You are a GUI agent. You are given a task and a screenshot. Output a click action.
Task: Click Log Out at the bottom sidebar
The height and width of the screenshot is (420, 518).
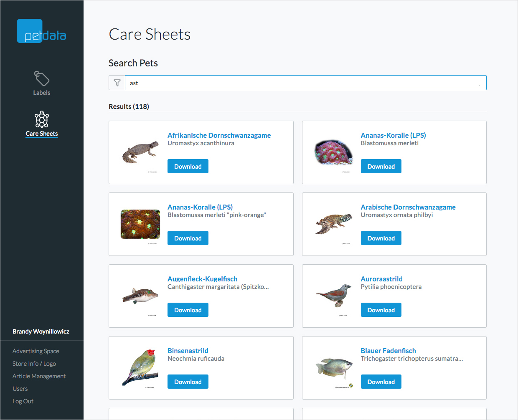(23, 401)
